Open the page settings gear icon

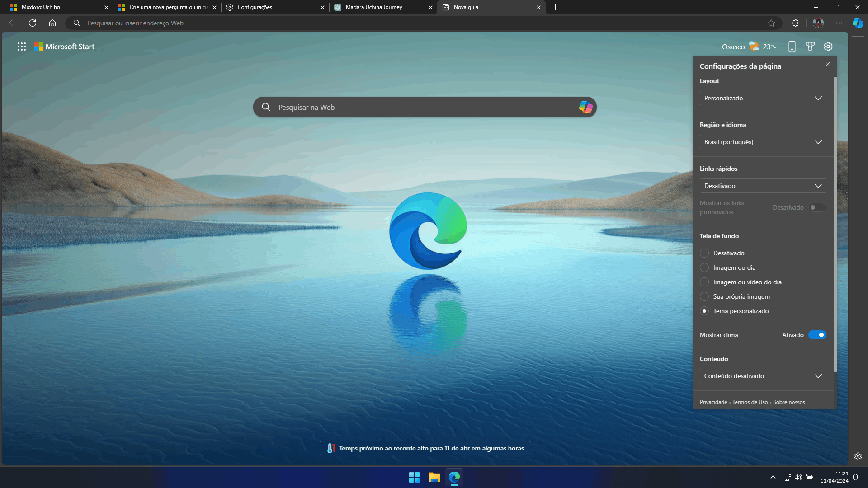(828, 47)
